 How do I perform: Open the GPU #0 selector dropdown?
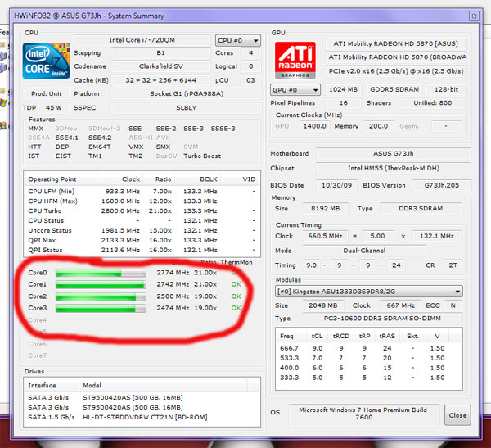pos(295,90)
